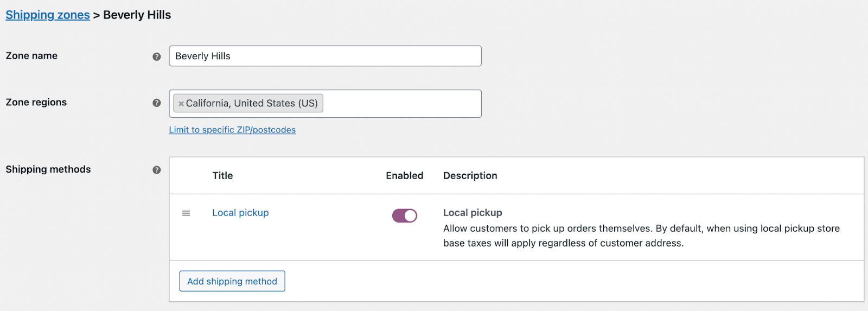Click Limit to specific ZIP/postcodes link
Viewport: 868px width, 311px height.
coord(232,130)
